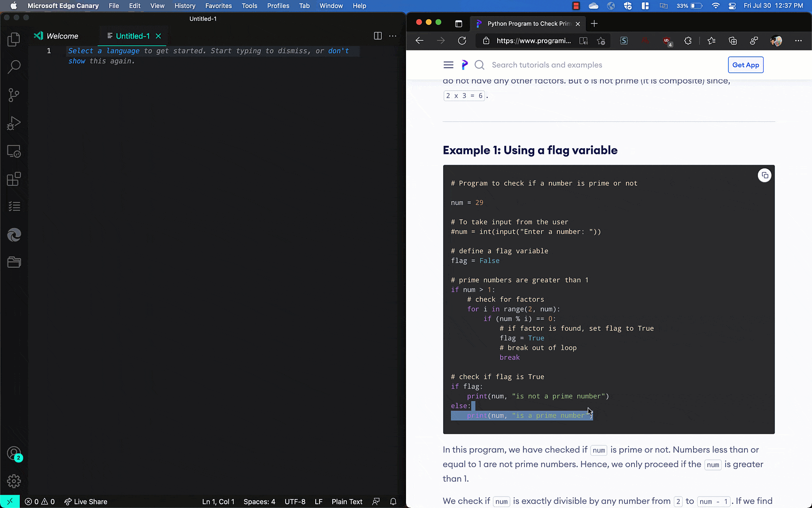Screen dimensions: 812x508
Task: Open Programiz search
Action: click(479, 64)
